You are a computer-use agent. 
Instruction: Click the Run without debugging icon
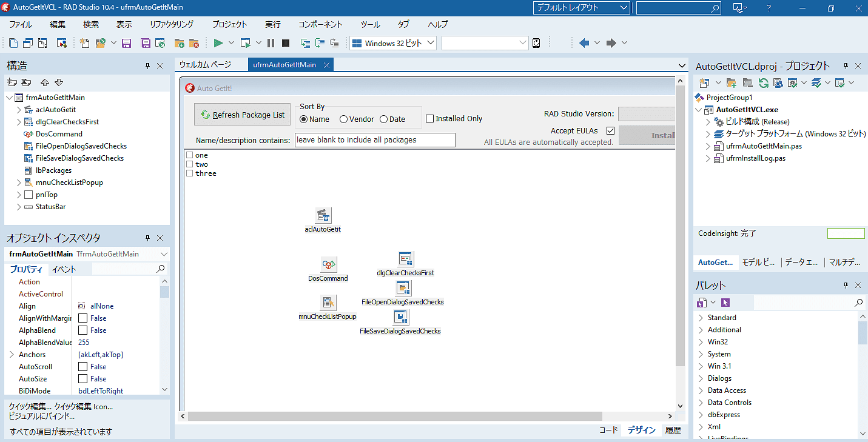pyautogui.click(x=245, y=43)
